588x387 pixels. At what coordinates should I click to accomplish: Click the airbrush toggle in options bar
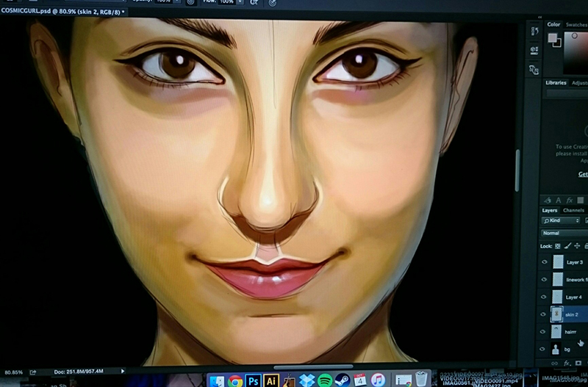(254, 2)
